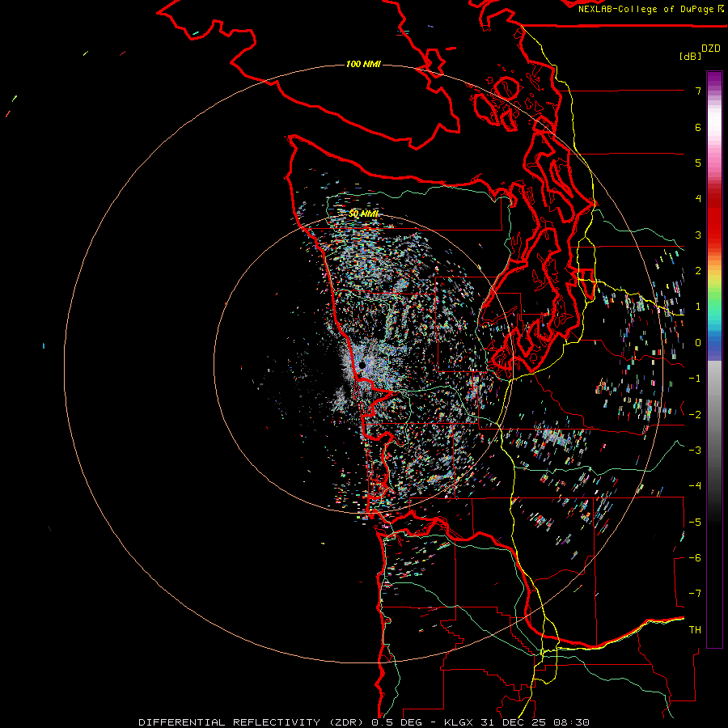The width and height of the screenshot is (728, 728).
Task: Click the DZD legend title
Action: point(711,49)
